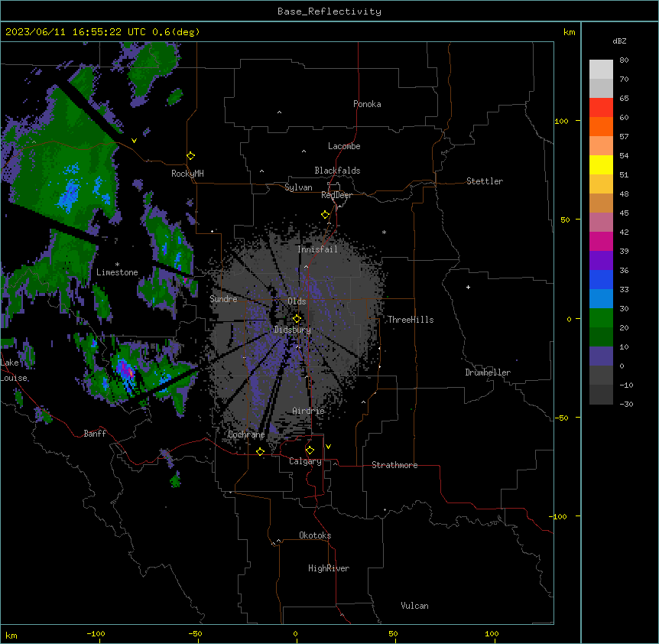Click the Drumheller label

488,372
